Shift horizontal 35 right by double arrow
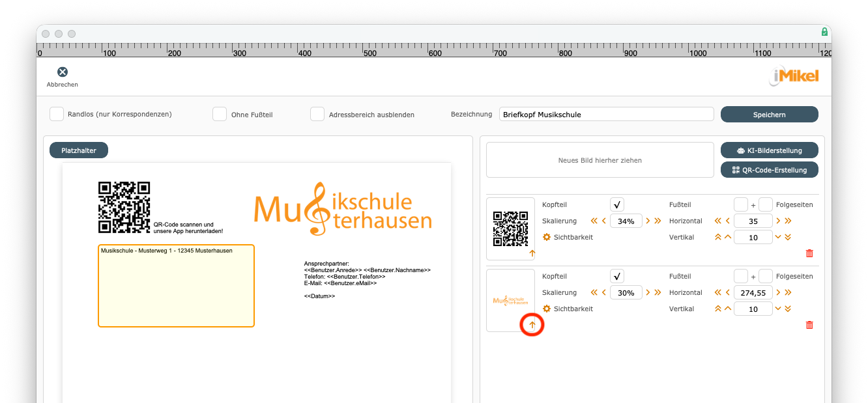The height and width of the screenshot is (403, 868). coord(788,221)
